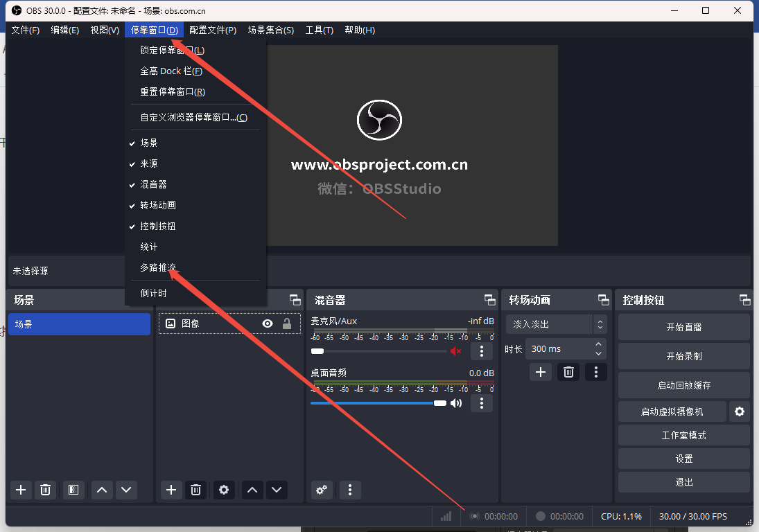Uncheck 混音器 dock in the menu

click(153, 184)
